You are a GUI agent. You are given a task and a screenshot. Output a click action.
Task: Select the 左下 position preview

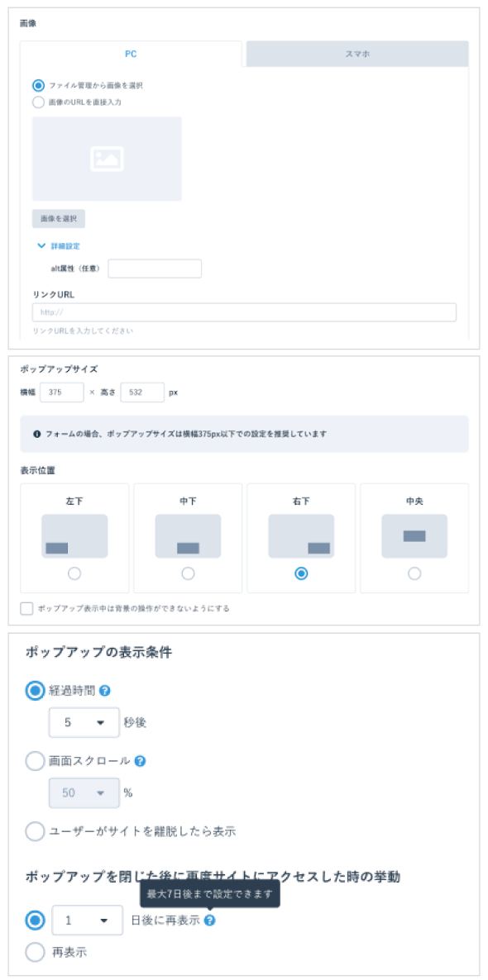click(74, 536)
